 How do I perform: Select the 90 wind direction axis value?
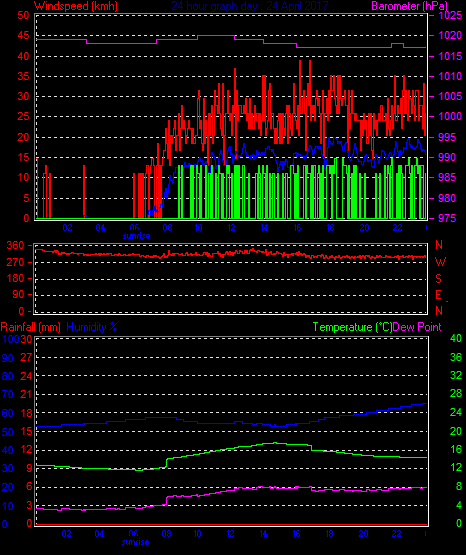18,294
